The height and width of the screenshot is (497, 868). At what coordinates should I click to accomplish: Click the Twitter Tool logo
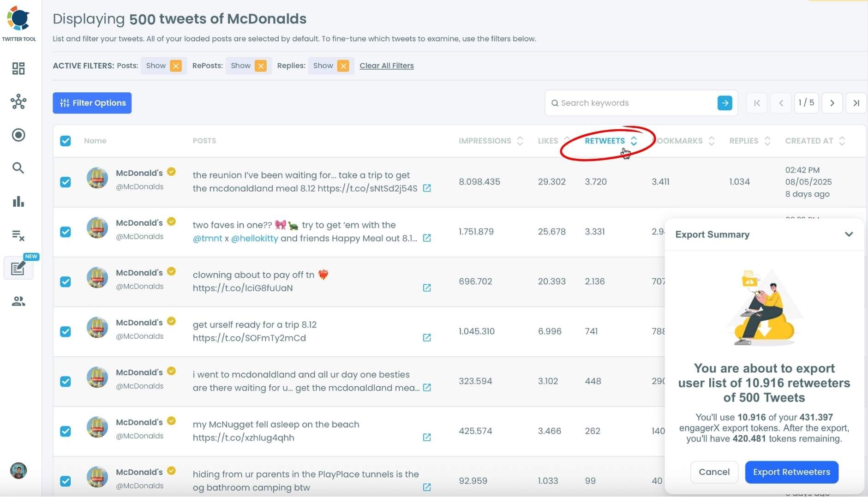click(x=18, y=18)
